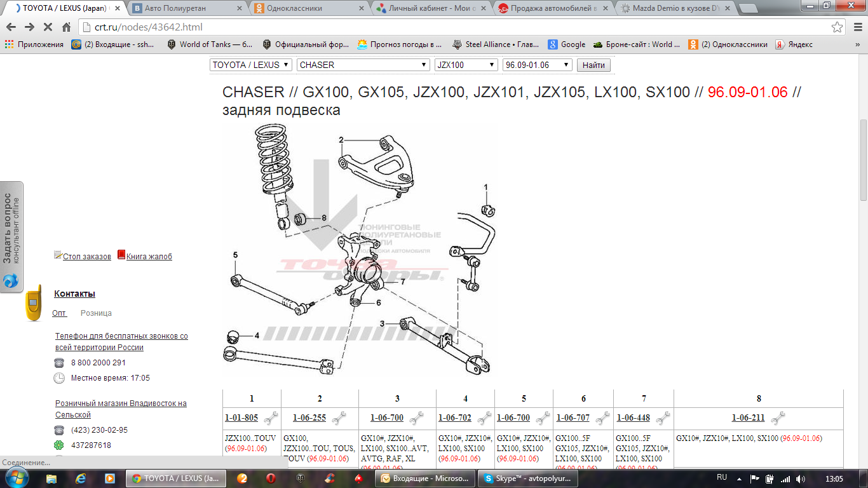Switch to the Mazda Demio tab
This screenshot has width=868, height=488.
(673, 8)
